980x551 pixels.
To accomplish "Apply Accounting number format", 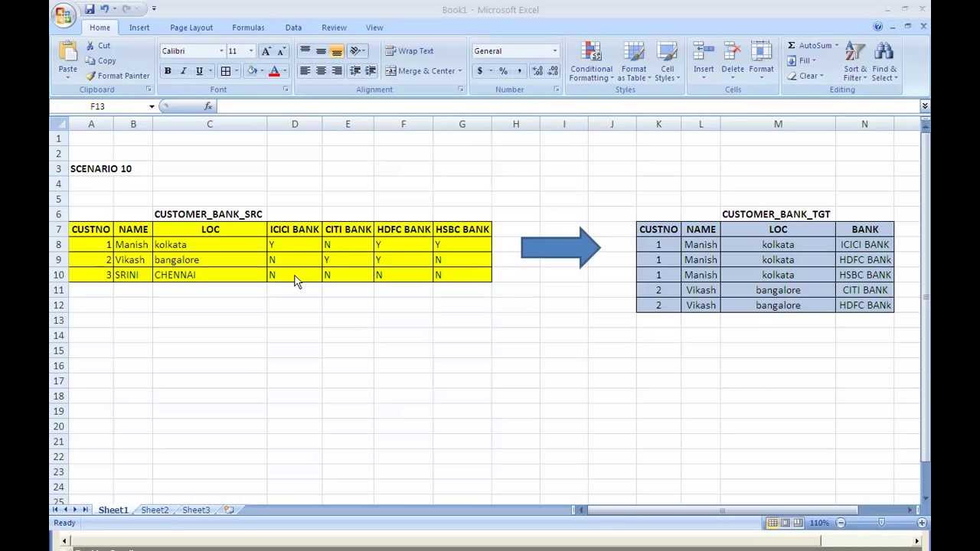I will [x=480, y=71].
